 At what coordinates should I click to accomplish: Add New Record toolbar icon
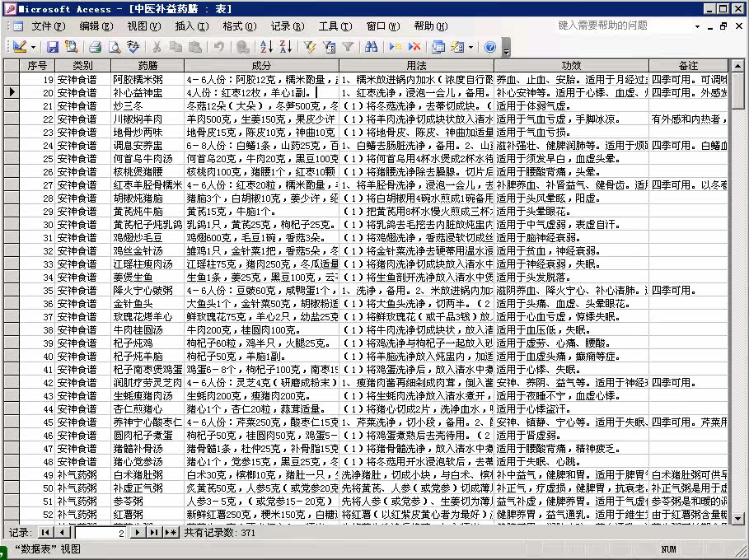click(x=395, y=47)
